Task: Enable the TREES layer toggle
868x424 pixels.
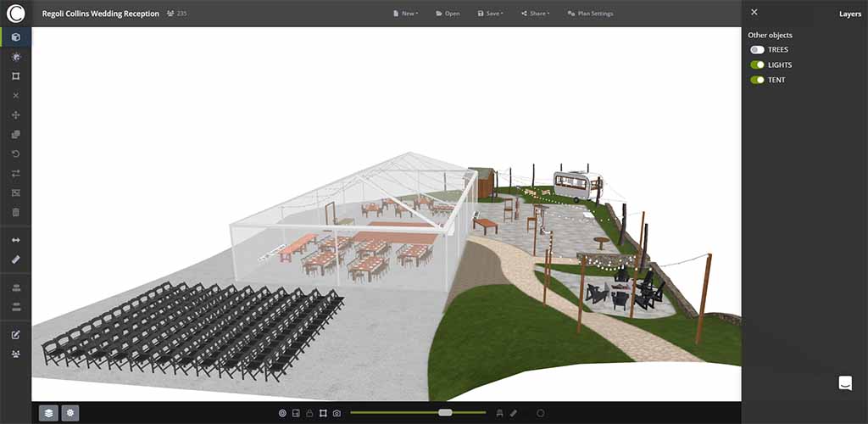Action: click(757, 50)
